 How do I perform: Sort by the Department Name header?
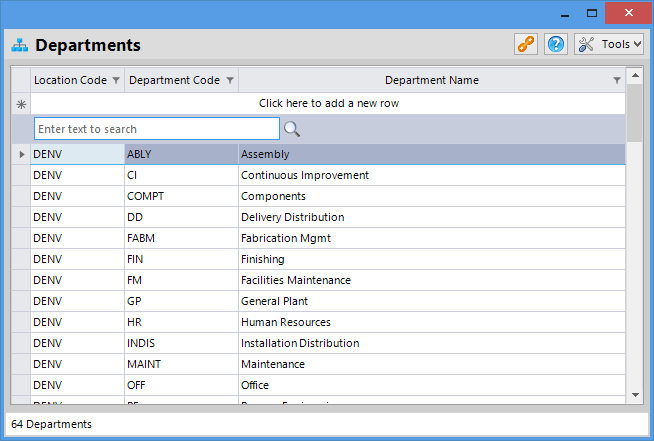tap(431, 80)
